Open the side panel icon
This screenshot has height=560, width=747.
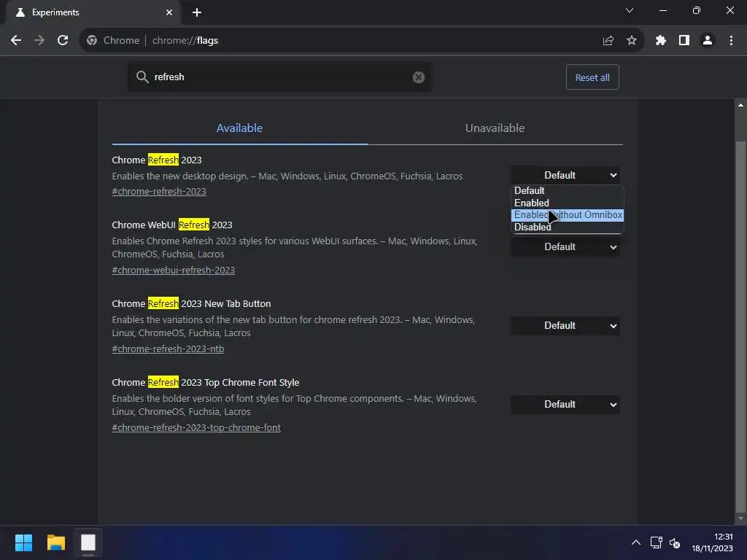[684, 41]
